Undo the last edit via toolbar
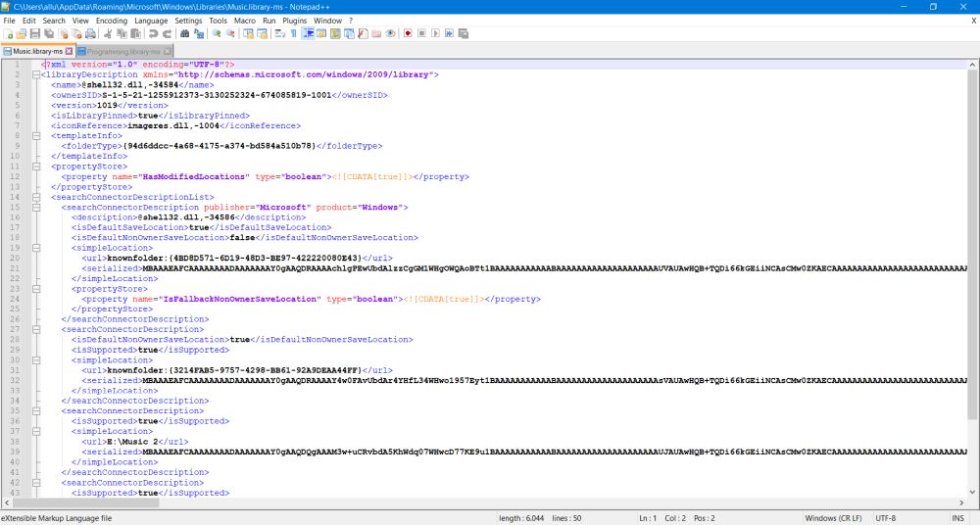This screenshot has height=525, width=980. (x=153, y=33)
